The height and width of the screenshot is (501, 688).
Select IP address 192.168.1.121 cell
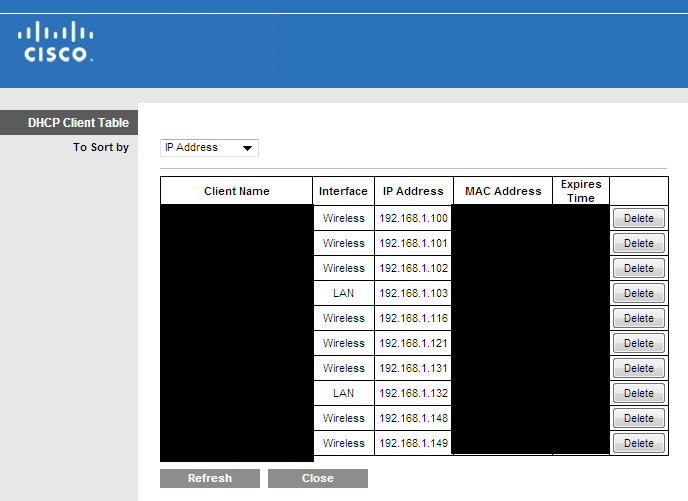point(413,343)
